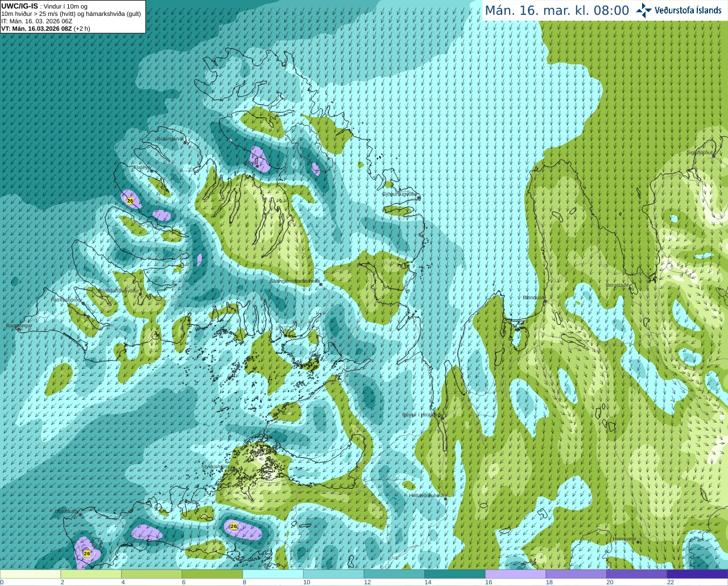Click the legend value 16 label
This screenshot has width=728, height=586.
pos(489,583)
